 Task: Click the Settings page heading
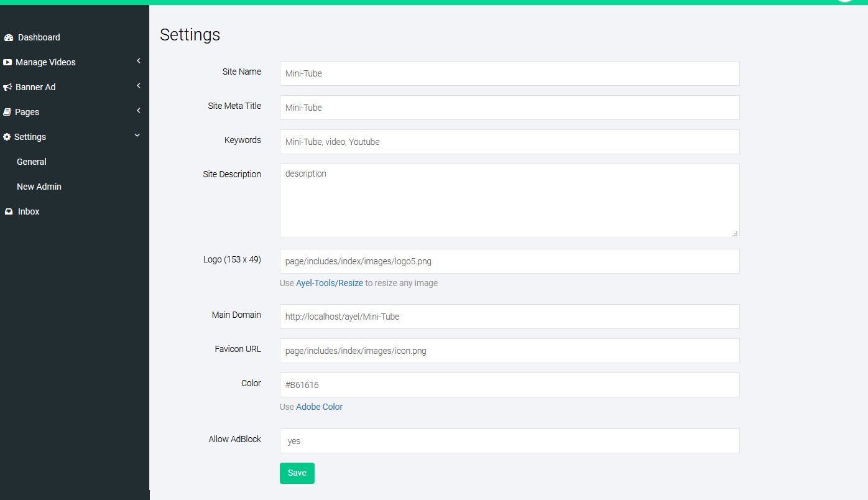click(190, 35)
